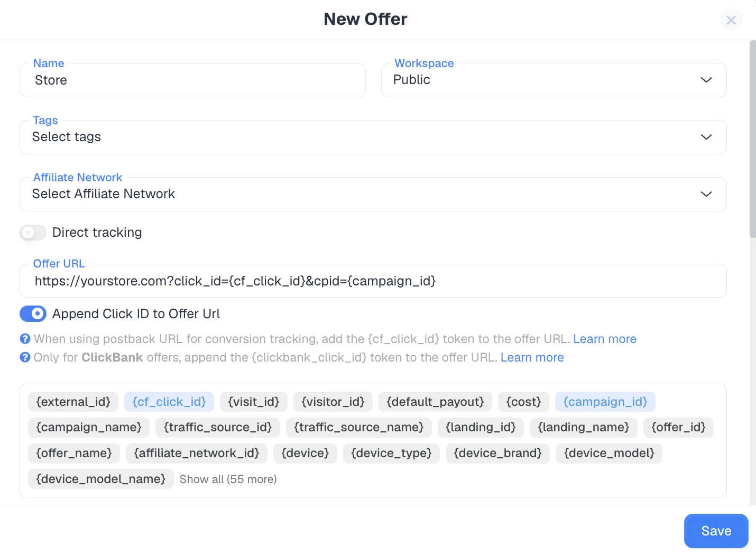Save the new offer
The width and height of the screenshot is (756, 555).
pos(716,531)
